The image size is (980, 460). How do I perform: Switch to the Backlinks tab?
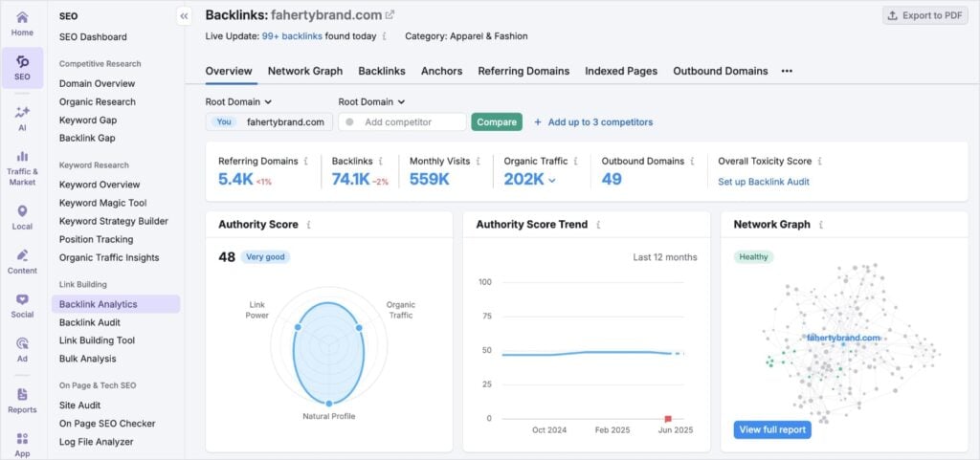tap(382, 71)
